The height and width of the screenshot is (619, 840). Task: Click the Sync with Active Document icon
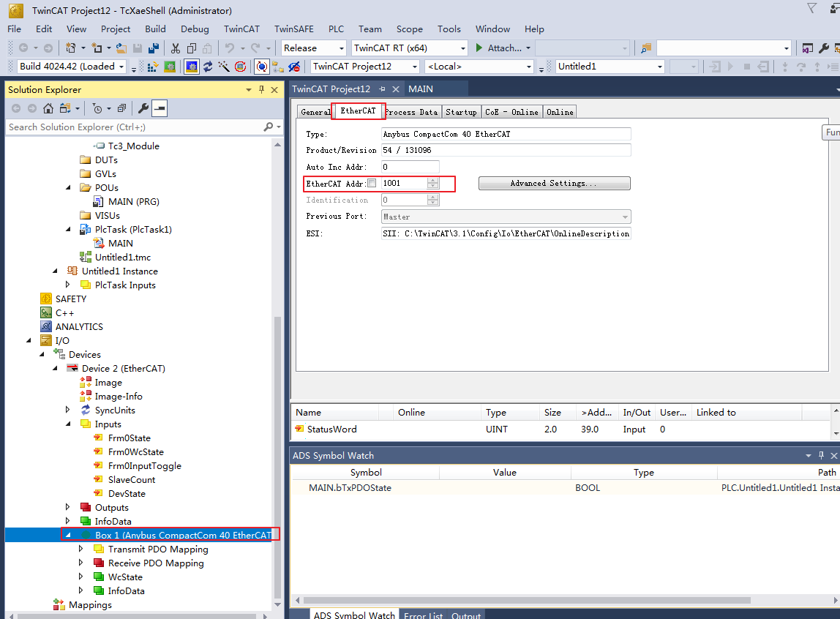[x=65, y=108]
